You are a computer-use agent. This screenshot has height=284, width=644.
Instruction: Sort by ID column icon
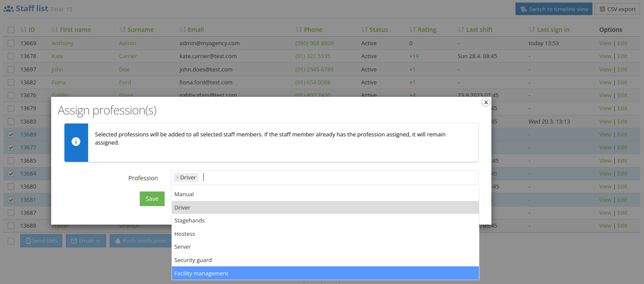click(x=24, y=30)
